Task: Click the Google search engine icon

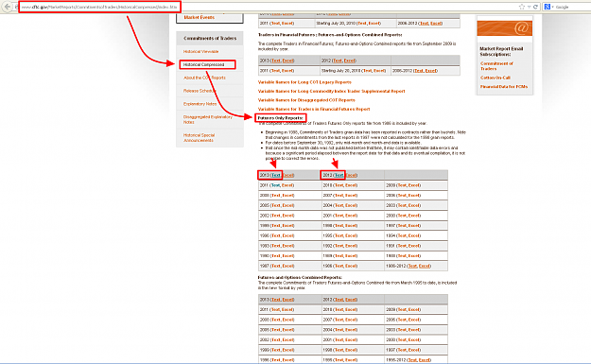Action: 548,7
